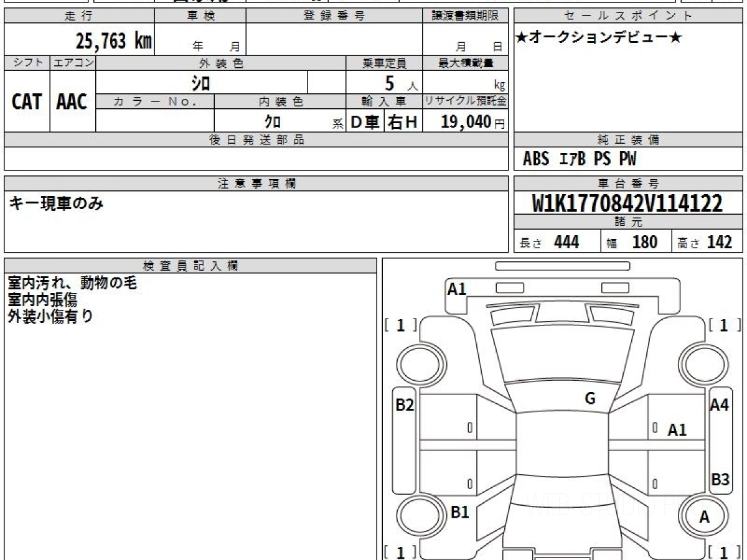This screenshot has width=747, height=560.
Task: Click the 譲渡書類期限 header
Action: [x=465, y=16]
